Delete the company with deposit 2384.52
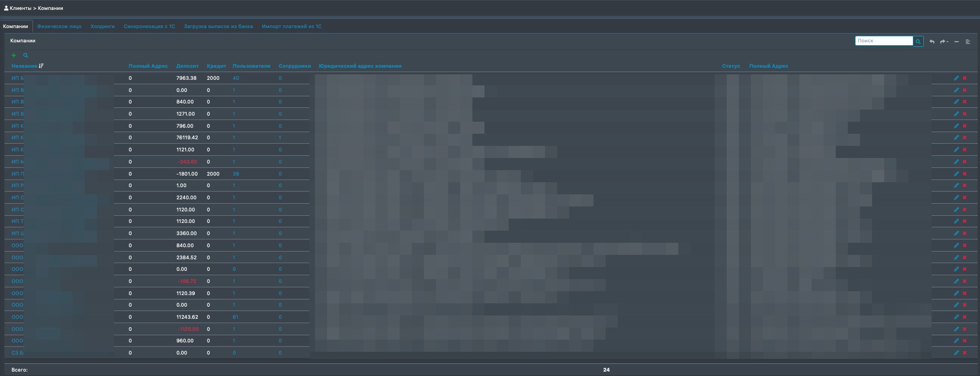The height and width of the screenshot is (376, 980). (965, 258)
